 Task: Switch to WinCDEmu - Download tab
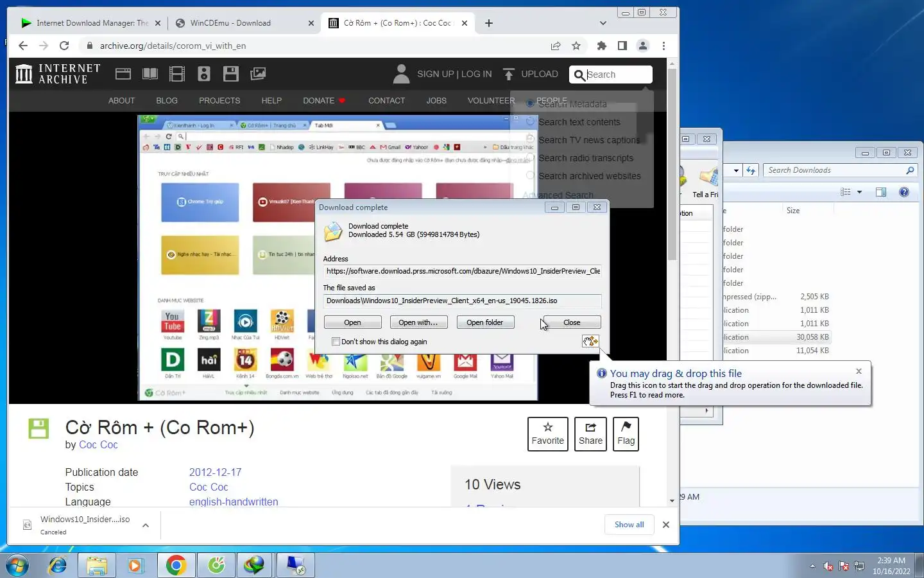(243, 23)
